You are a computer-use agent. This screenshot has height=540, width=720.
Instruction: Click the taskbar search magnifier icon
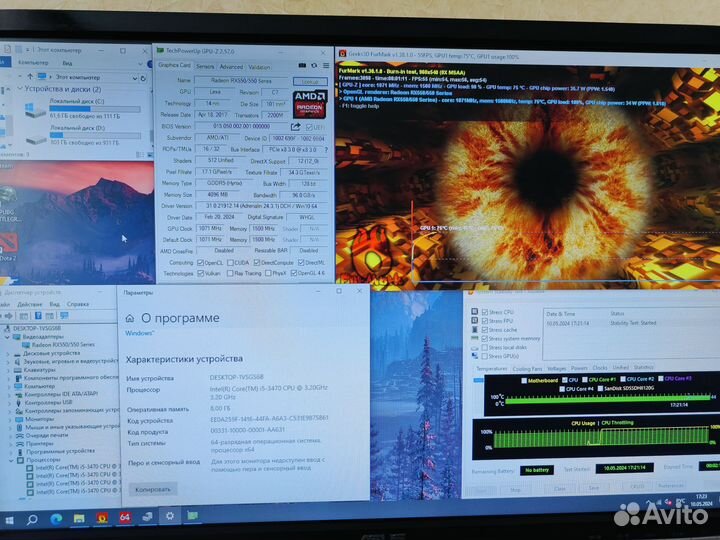32,520
